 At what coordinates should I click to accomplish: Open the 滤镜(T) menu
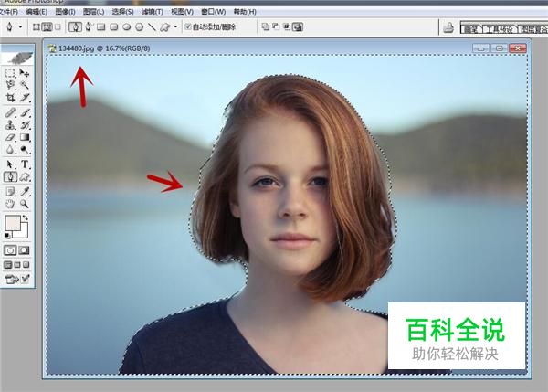pyautogui.click(x=153, y=12)
